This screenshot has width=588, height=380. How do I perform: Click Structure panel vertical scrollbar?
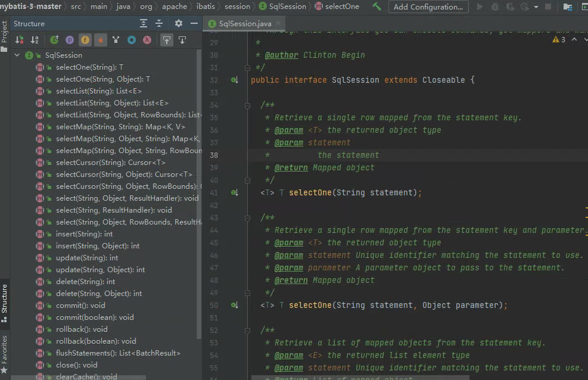pos(199,193)
